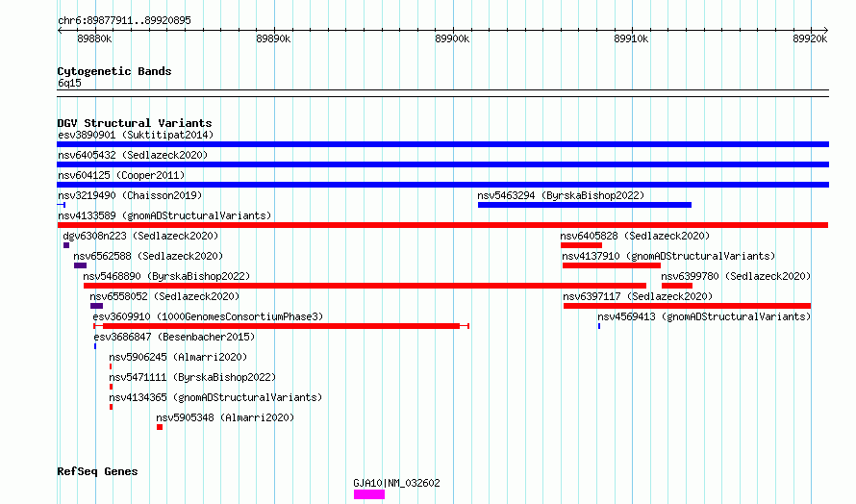The width and height of the screenshot is (856, 504).
Task: Open the esv3890901 (Suktitipat2014) variant label
Action: (136, 135)
